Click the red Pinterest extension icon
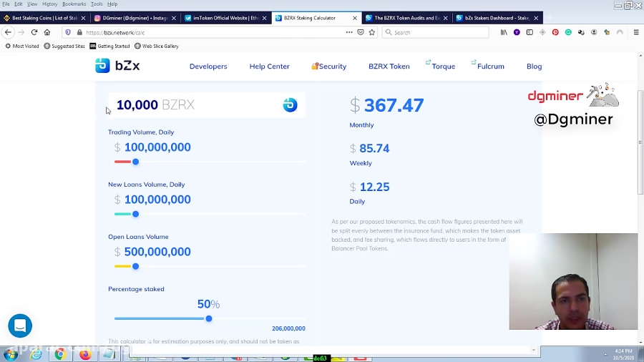The image size is (644, 362). tap(555, 32)
